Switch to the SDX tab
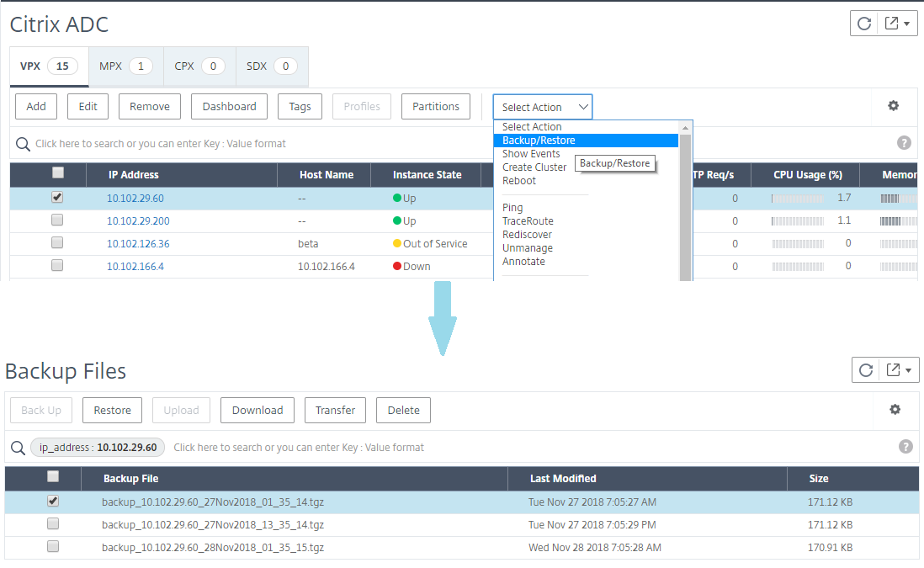924x568 pixels. (272, 66)
